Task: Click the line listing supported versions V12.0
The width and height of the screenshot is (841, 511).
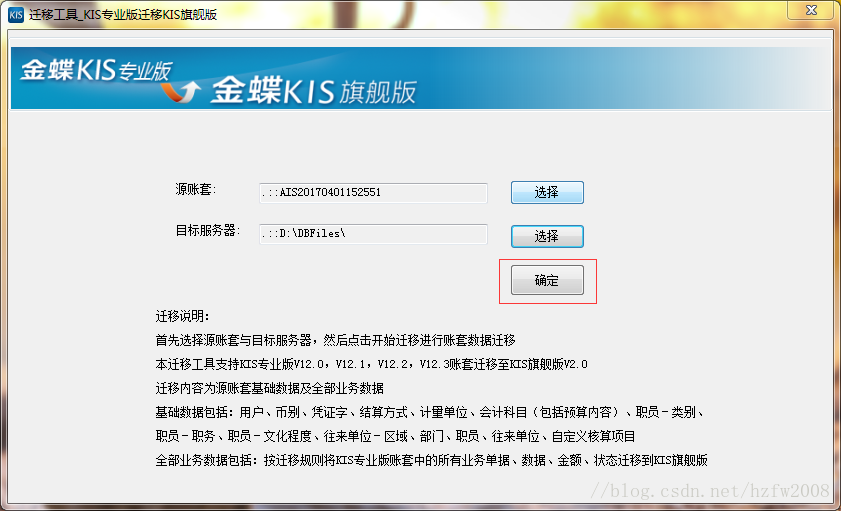Action: 371,364
